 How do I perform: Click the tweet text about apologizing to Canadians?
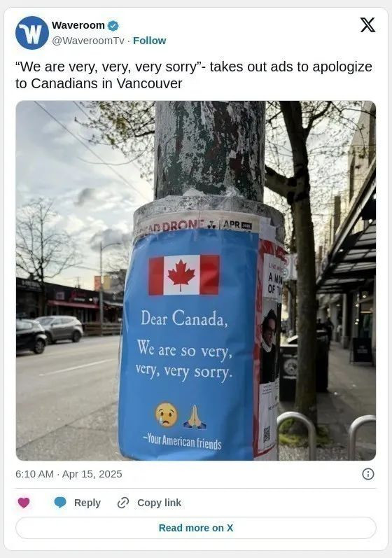pos(194,75)
